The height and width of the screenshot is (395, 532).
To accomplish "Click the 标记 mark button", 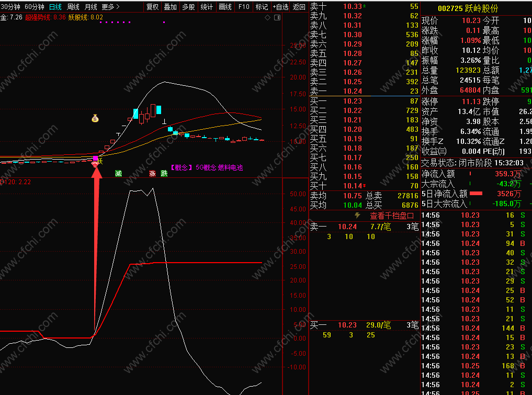I will (x=262, y=7).
